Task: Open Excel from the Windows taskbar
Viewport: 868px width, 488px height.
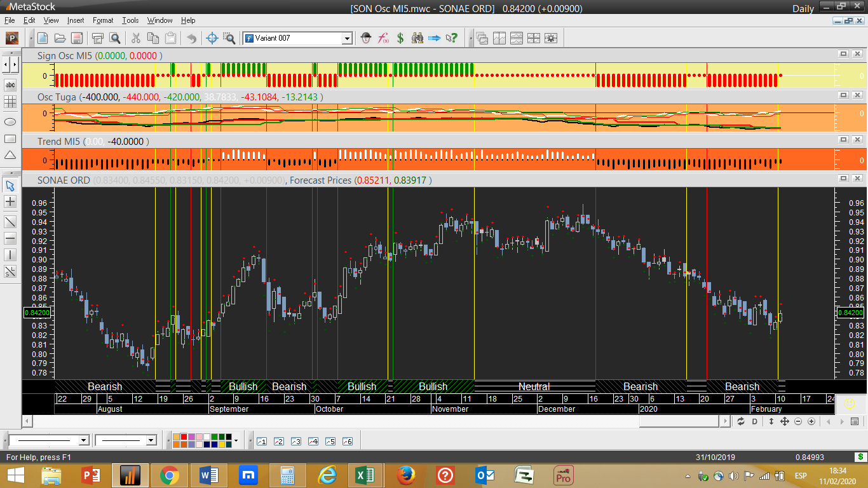Action: coord(365,475)
